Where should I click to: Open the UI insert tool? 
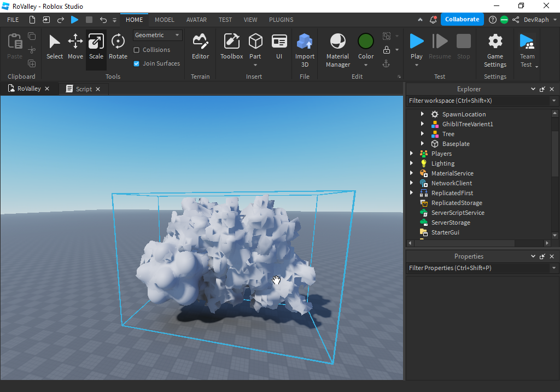click(279, 47)
